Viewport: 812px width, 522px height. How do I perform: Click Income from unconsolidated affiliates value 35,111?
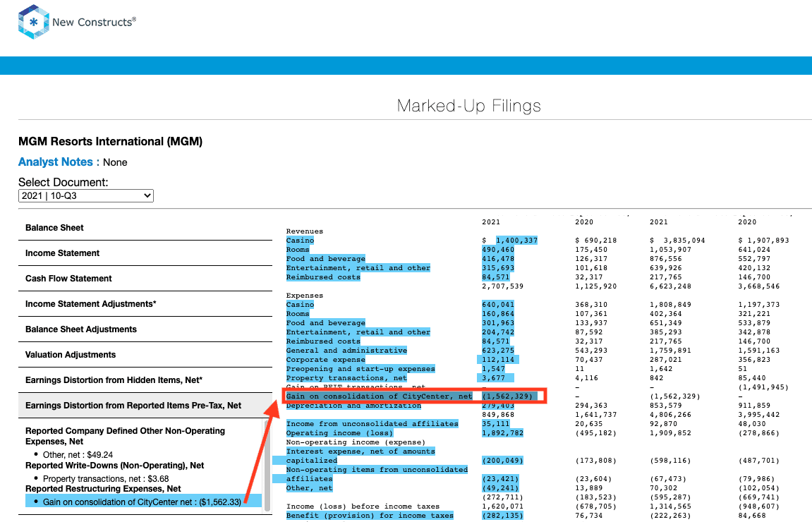click(x=495, y=424)
